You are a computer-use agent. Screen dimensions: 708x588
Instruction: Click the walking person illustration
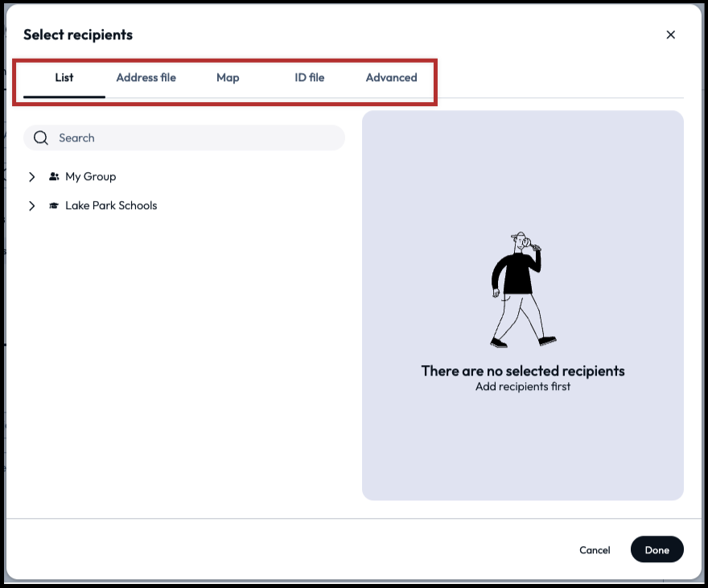(523, 290)
